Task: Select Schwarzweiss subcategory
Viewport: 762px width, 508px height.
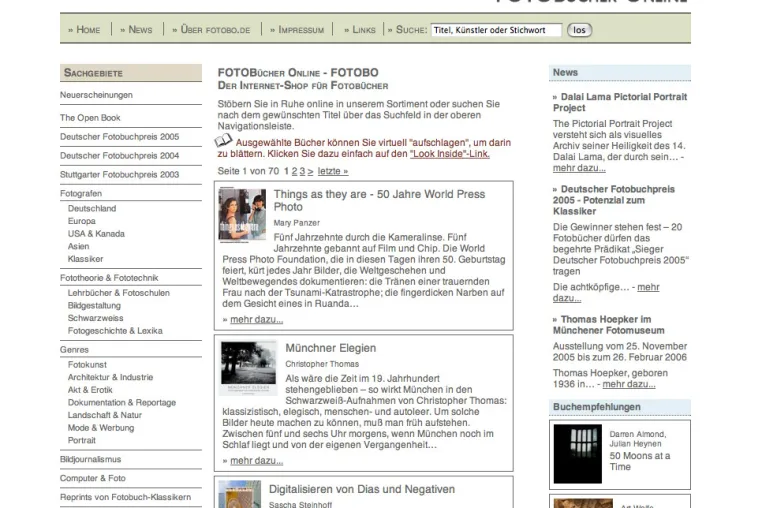Action: 95,318
